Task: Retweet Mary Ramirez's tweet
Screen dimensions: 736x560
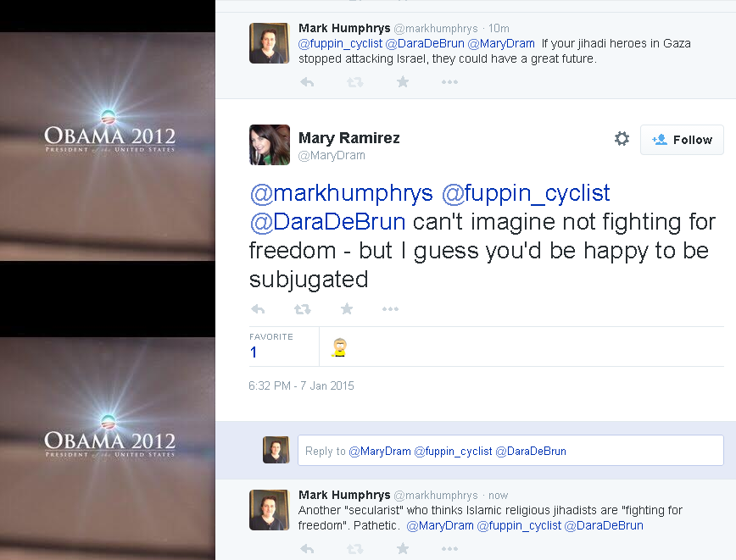Action: point(302,309)
